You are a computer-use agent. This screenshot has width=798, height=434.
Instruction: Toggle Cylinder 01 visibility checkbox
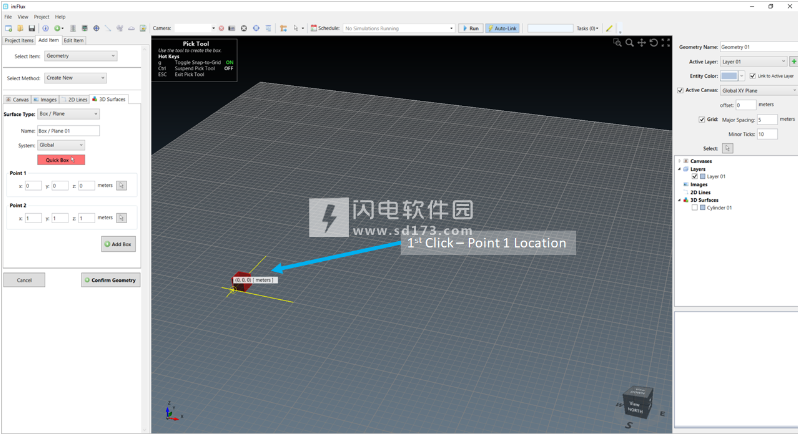tap(695, 208)
